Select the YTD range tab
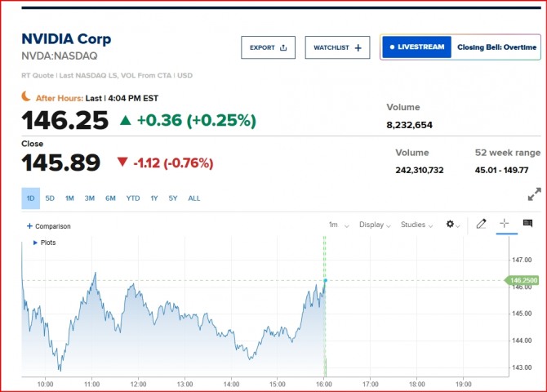 (x=132, y=198)
